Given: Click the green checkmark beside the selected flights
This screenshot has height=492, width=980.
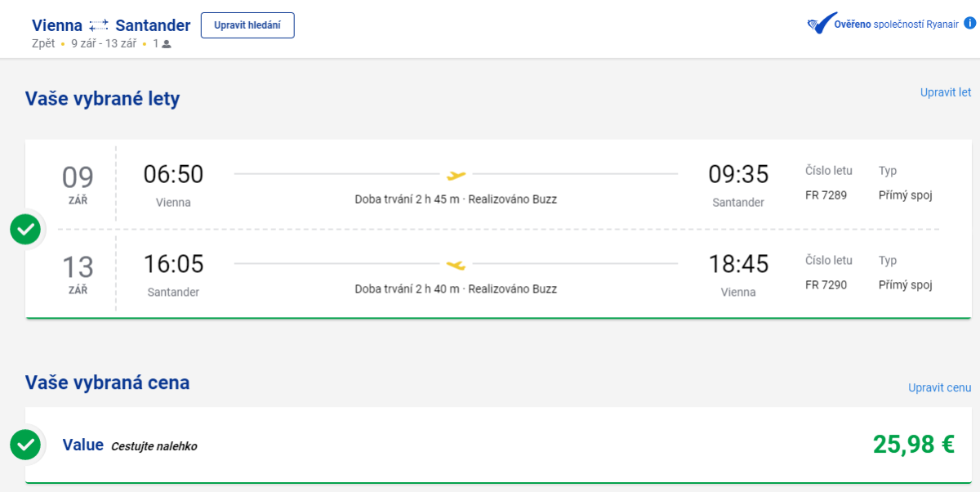Looking at the screenshot, I should [25, 230].
